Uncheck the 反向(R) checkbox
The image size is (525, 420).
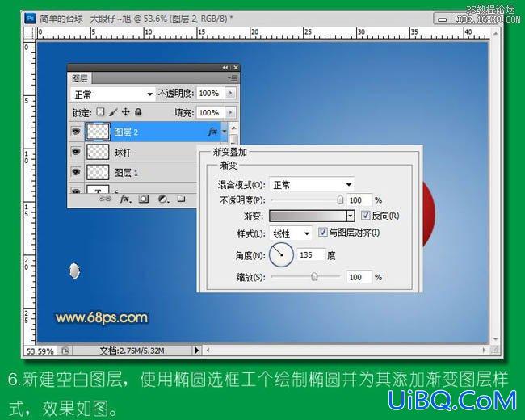coord(365,215)
